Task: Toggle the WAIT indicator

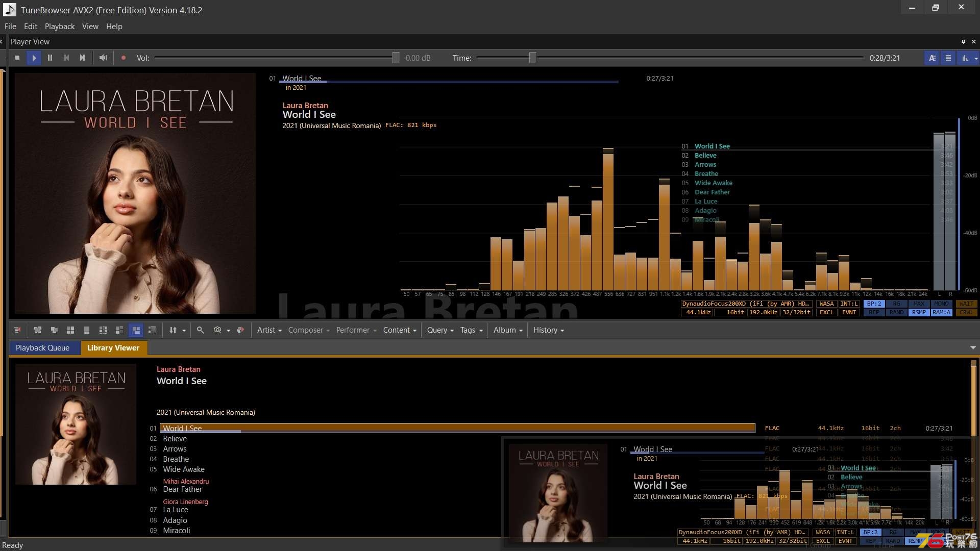Action: click(x=966, y=304)
